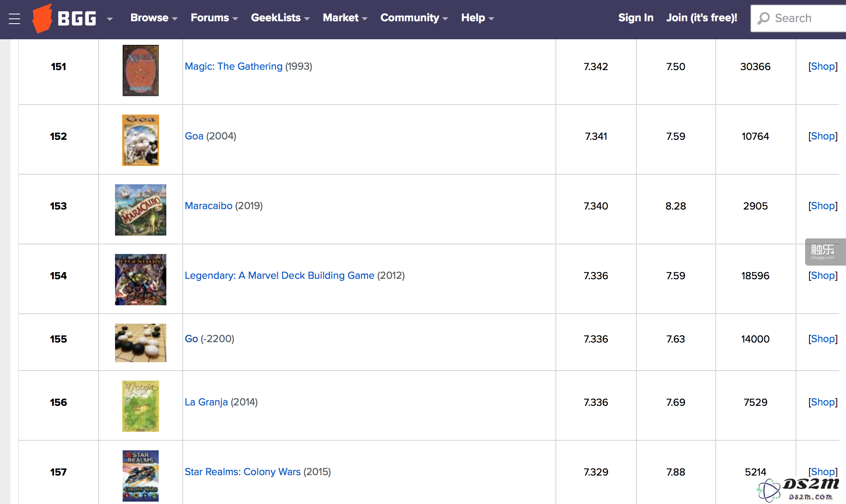This screenshot has width=846, height=504.
Task: Expand the dropdown arrow beside BGG logo
Action: point(110,18)
